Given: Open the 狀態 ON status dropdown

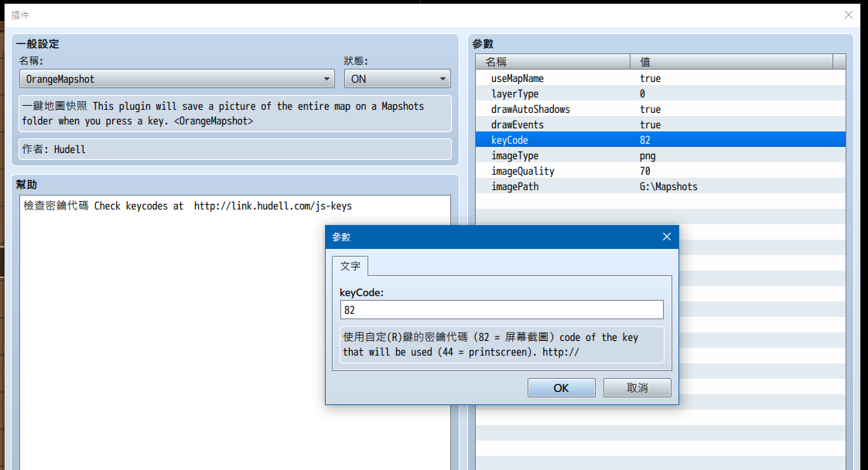Looking at the screenshot, I should pos(398,79).
